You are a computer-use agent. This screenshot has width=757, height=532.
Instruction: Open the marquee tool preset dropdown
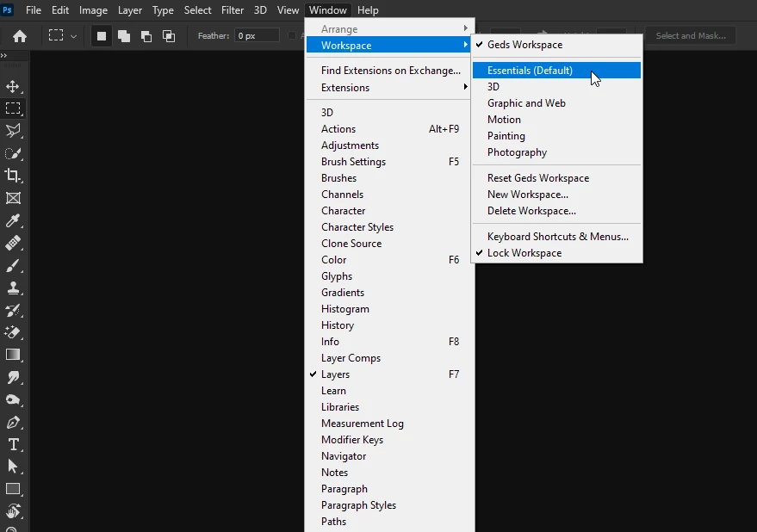tap(73, 35)
